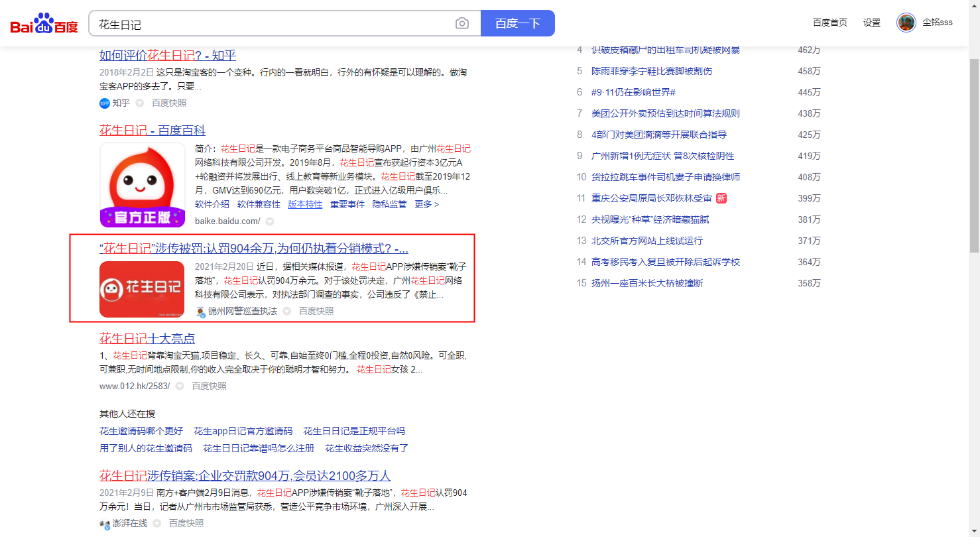
Task: Search related query 花生日日记靠谱吗怎么注册
Action: tap(259, 448)
